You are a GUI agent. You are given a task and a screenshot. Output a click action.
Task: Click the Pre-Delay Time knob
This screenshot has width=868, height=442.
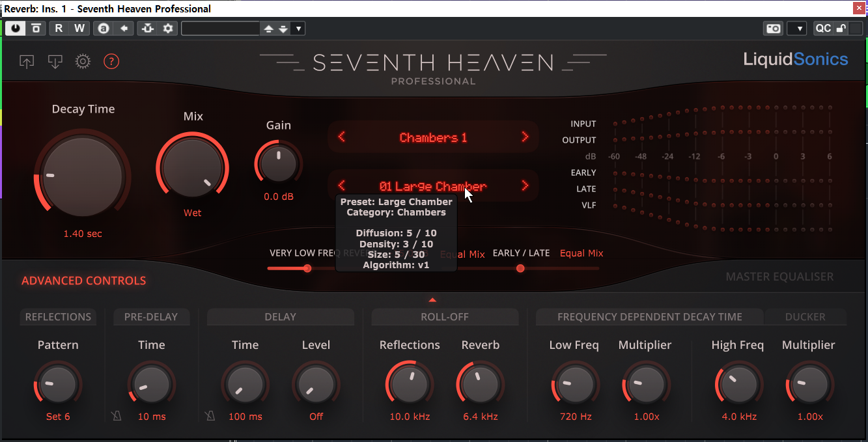pos(151,384)
